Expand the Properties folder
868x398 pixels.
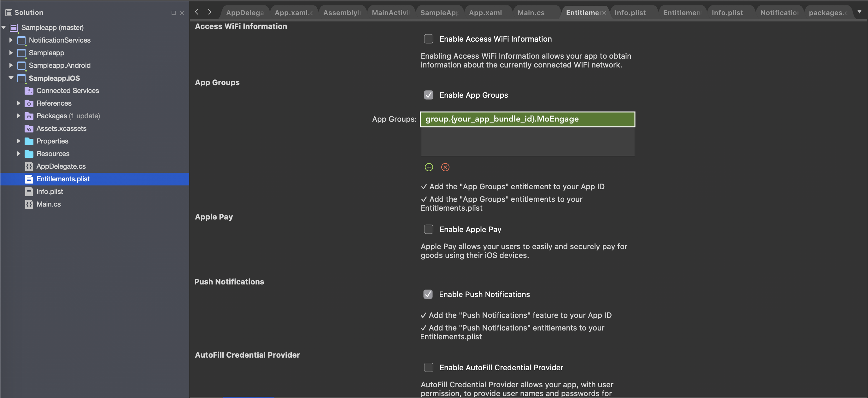(19, 141)
